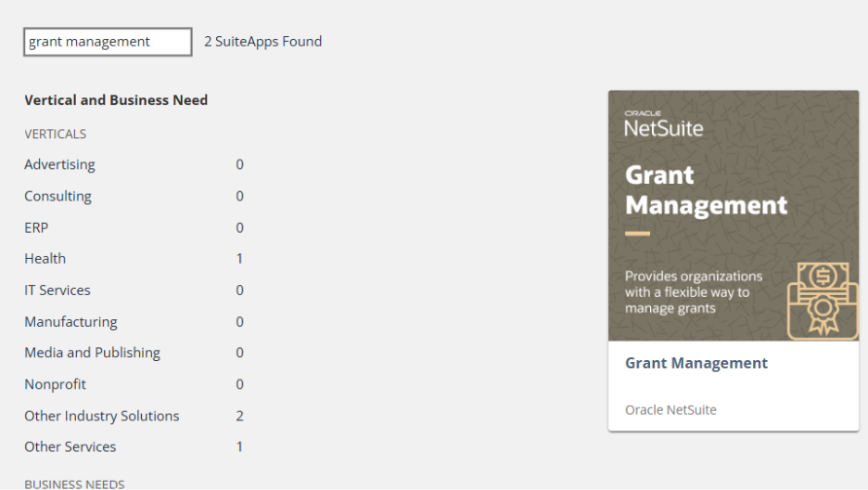The image size is (868, 490).
Task: Click the grant management search field
Action: 108,42
